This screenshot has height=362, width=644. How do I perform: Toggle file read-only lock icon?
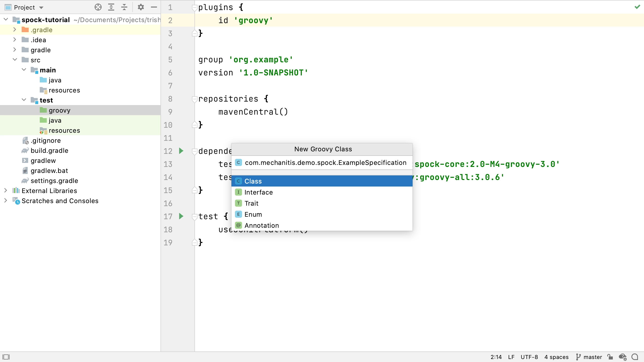click(610, 357)
